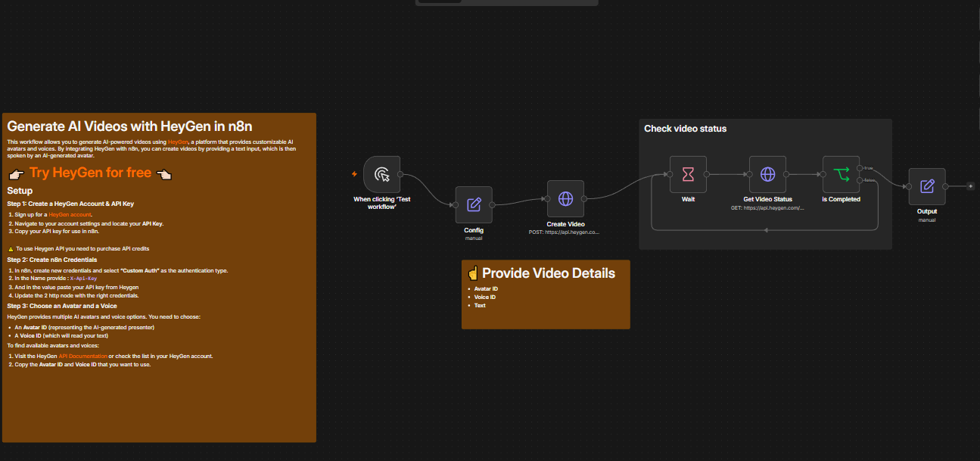The image size is (980, 461).
Task: Select the 'When clicking Test workflow' trigger node
Action: [x=382, y=174]
